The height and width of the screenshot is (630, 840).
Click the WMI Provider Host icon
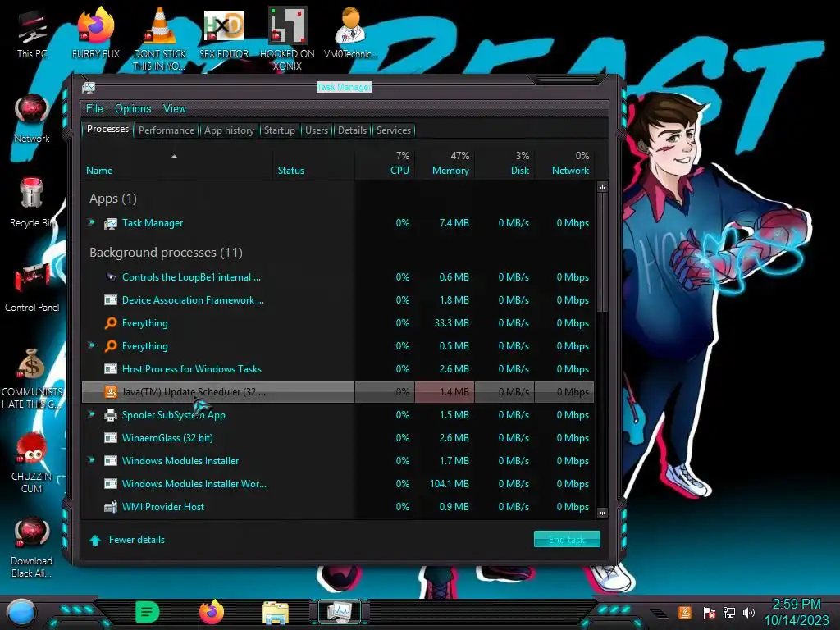pyautogui.click(x=111, y=507)
